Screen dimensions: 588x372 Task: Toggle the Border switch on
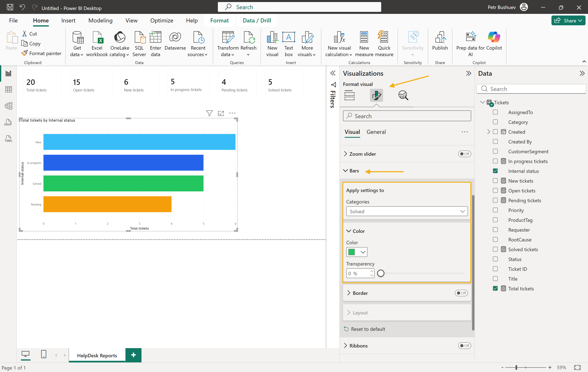tap(461, 293)
